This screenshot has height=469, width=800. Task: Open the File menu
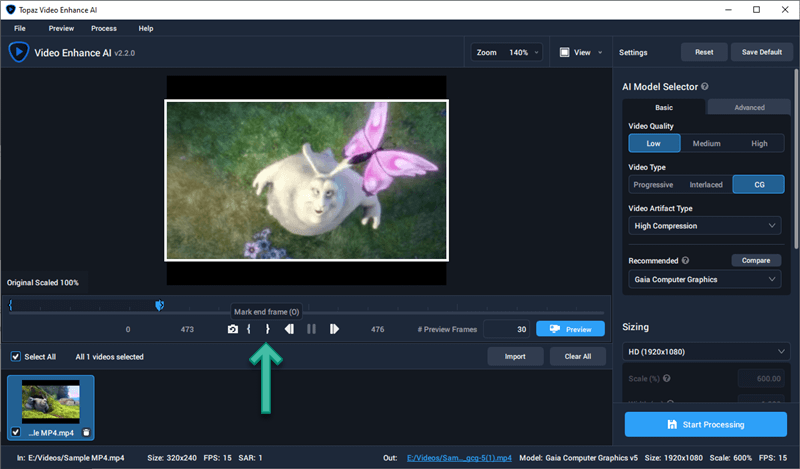click(x=20, y=28)
